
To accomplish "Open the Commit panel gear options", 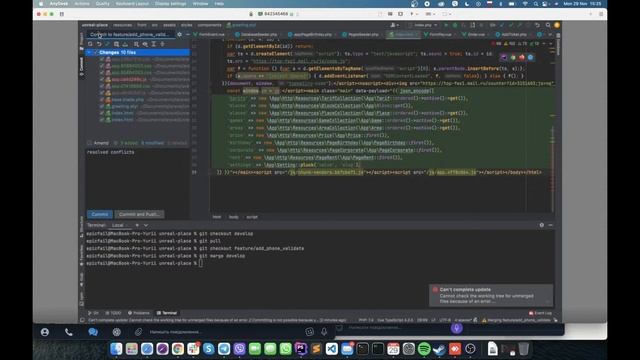I will pyautogui.click(x=179, y=34).
